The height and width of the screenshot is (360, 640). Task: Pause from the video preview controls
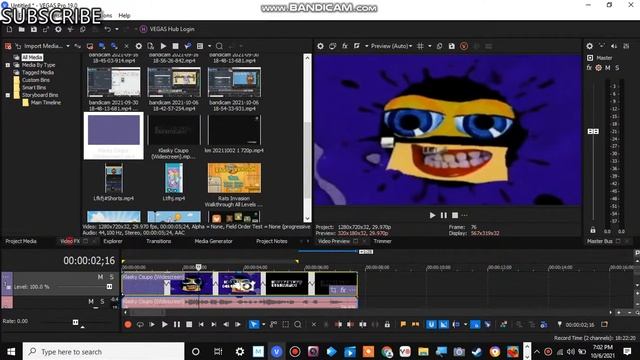(x=444, y=215)
